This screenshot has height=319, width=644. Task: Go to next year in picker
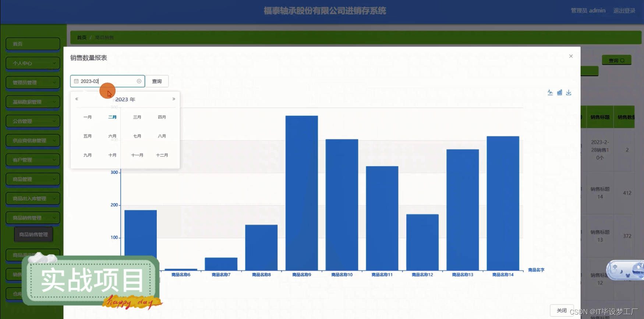pos(174,99)
